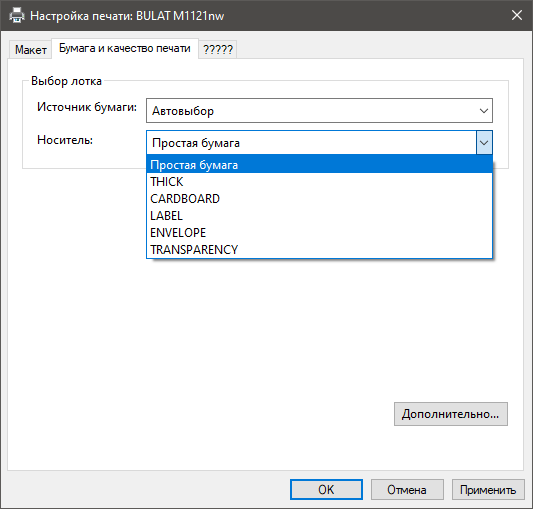Click the printer icon in title bar

pos(17,16)
